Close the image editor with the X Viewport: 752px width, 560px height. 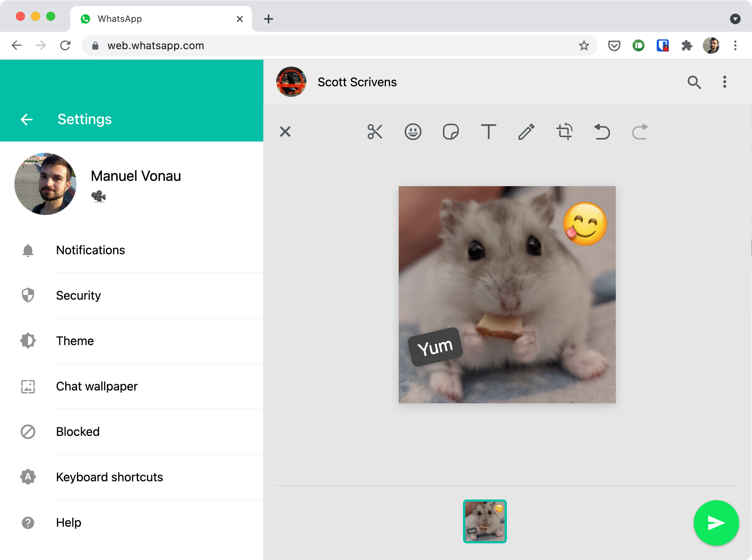pyautogui.click(x=285, y=132)
